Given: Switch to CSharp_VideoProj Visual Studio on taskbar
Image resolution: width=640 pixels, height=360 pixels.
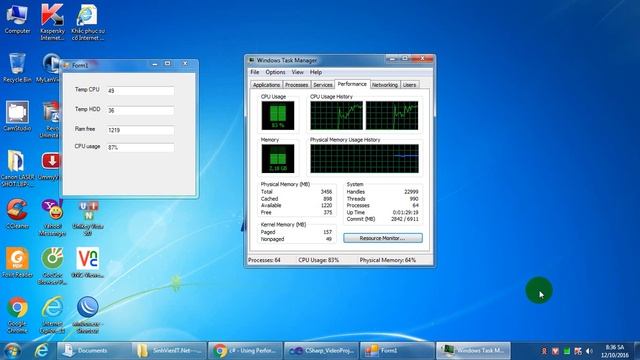Looking at the screenshot, I should click(321, 351).
